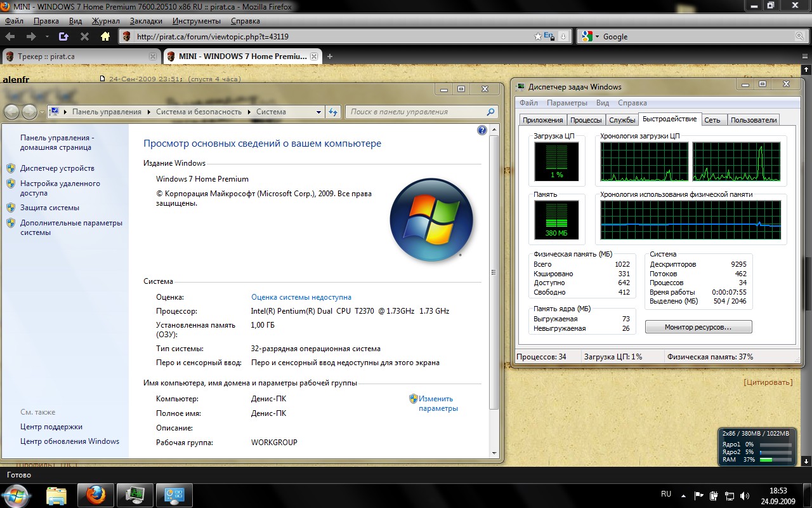Image resolution: width=812 pixels, height=508 pixels.
Task: Switch to the Службы tab
Action: [622, 120]
